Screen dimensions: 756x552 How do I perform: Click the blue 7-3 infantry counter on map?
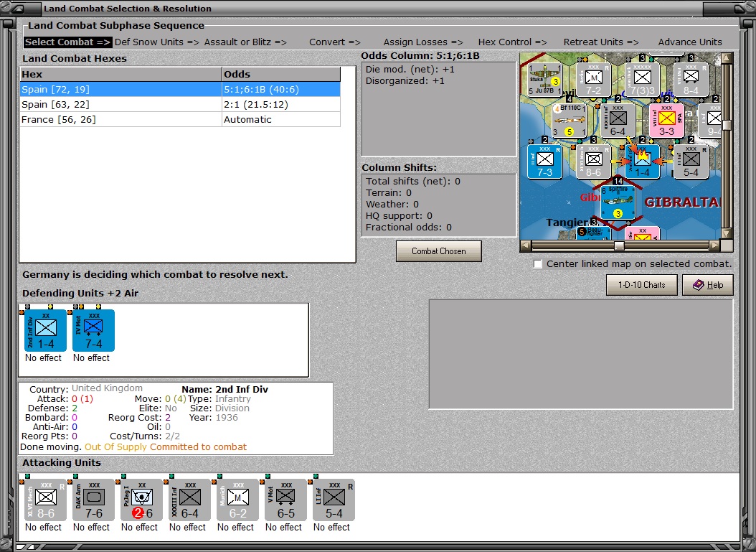545,162
